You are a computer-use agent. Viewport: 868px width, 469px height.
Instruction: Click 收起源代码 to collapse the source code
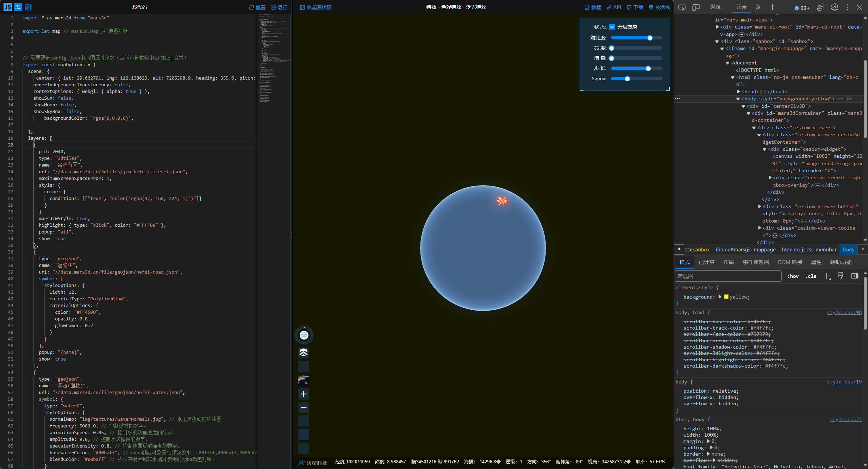[316, 7]
